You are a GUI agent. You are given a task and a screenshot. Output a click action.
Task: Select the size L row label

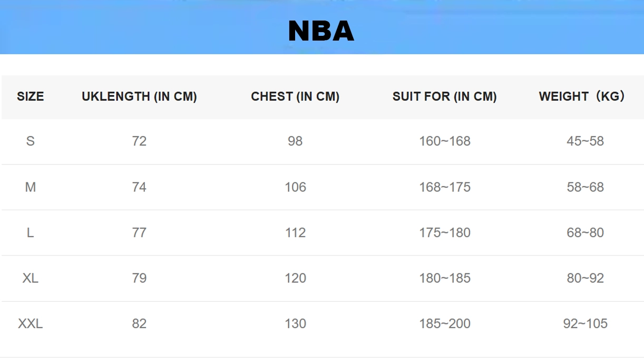31,233
